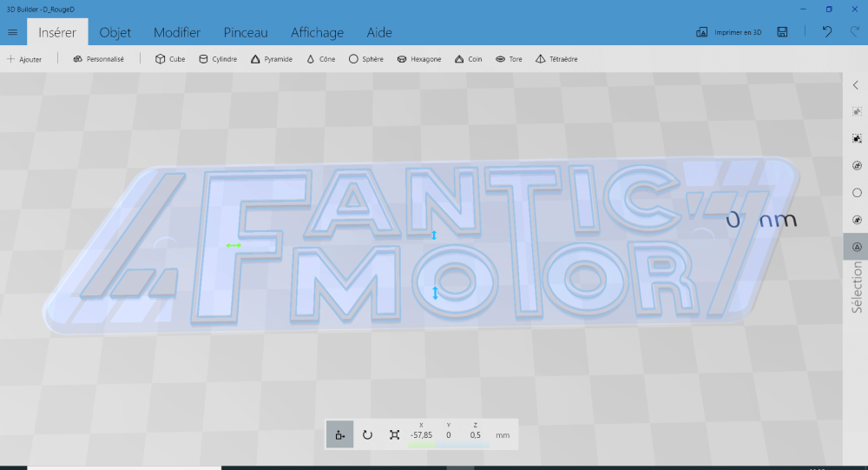868x470 pixels.
Task: Insert a Cylindre shape
Action: tap(218, 59)
